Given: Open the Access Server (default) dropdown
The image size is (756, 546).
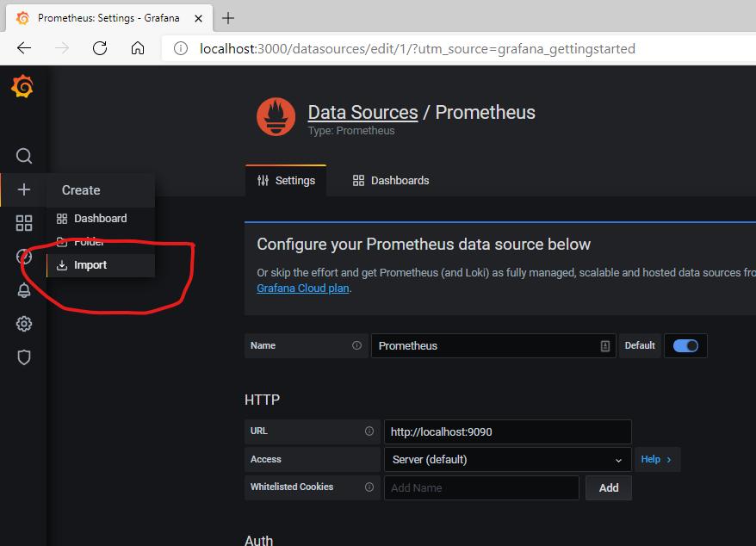Looking at the screenshot, I should [508, 460].
